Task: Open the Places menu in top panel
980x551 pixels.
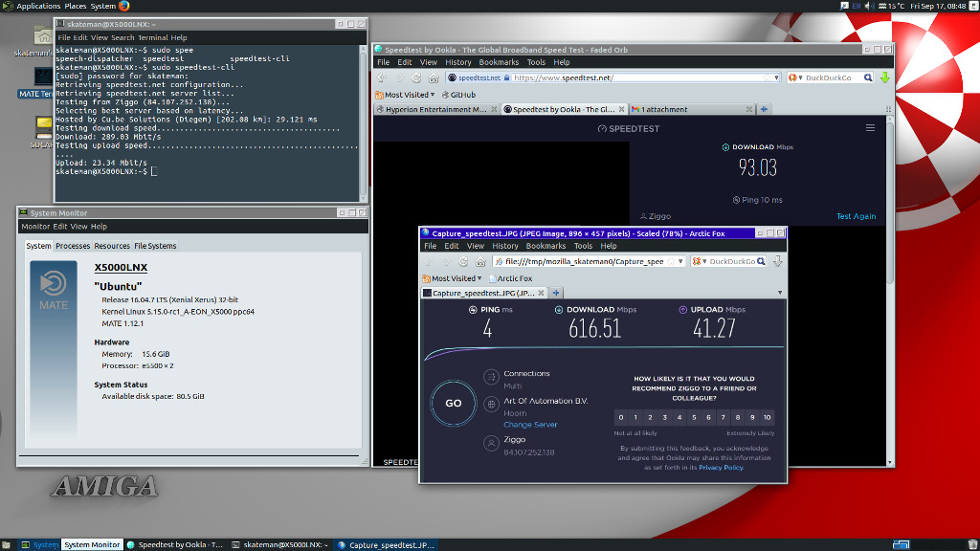Action: coord(75,6)
